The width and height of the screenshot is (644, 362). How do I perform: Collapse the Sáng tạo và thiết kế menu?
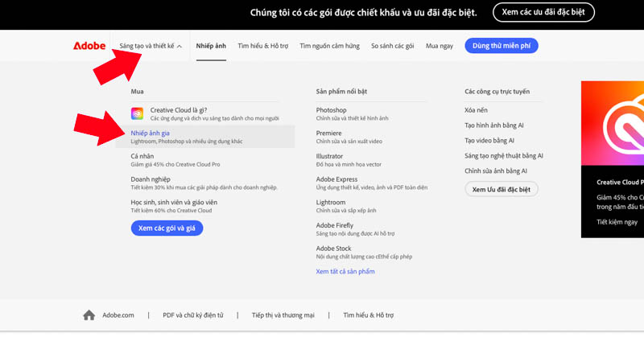151,46
